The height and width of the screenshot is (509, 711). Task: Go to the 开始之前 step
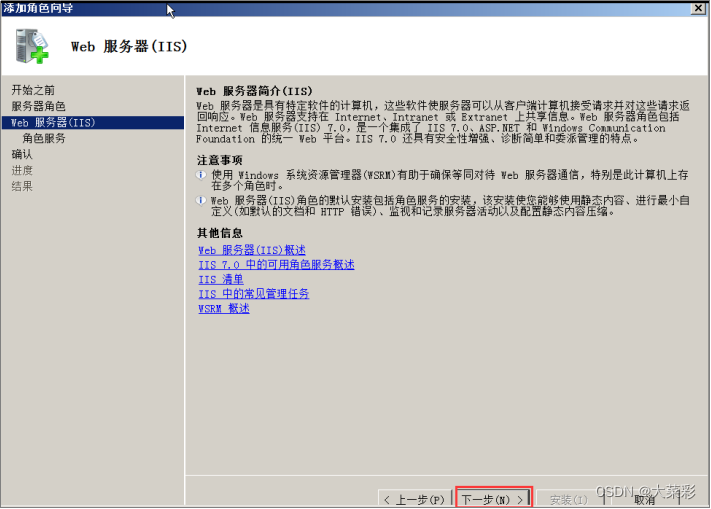coord(33,90)
